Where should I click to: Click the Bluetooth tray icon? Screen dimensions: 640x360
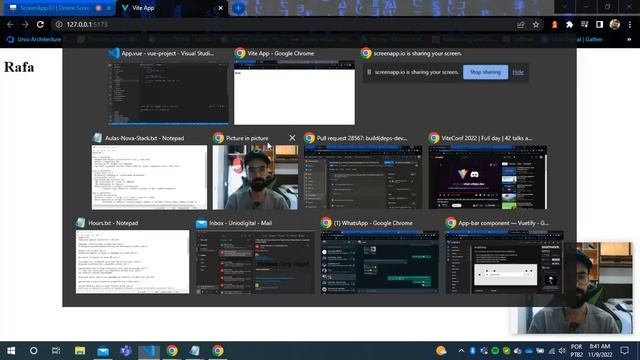(x=472, y=351)
